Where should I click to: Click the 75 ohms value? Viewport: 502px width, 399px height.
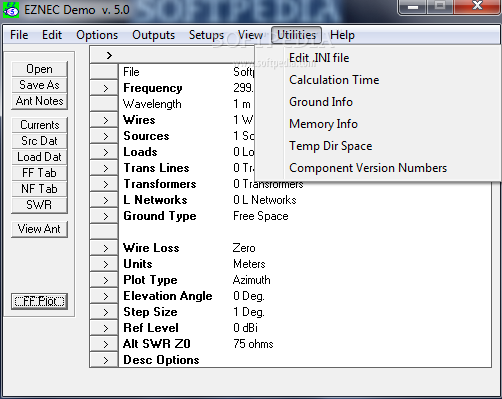point(253,344)
